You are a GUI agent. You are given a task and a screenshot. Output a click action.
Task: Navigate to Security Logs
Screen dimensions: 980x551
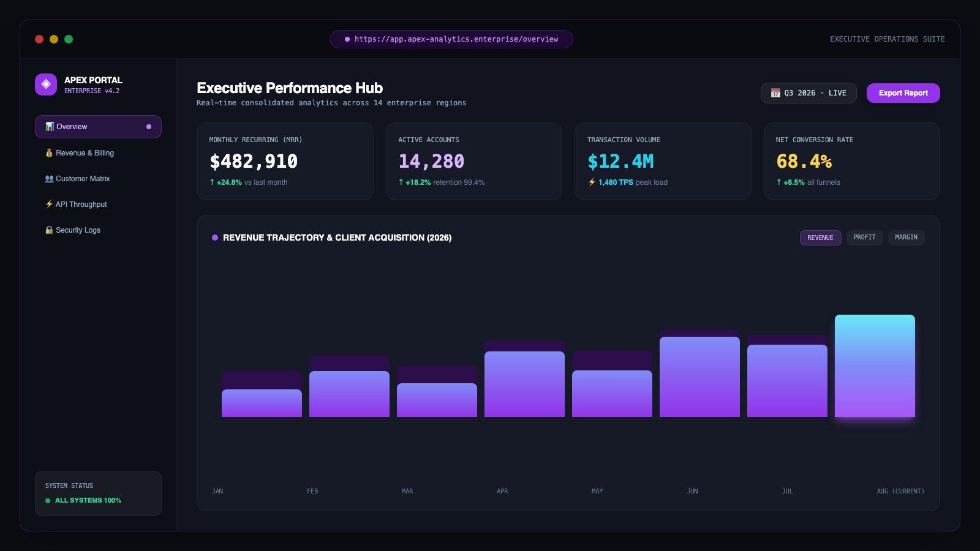click(x=98, y=230)
